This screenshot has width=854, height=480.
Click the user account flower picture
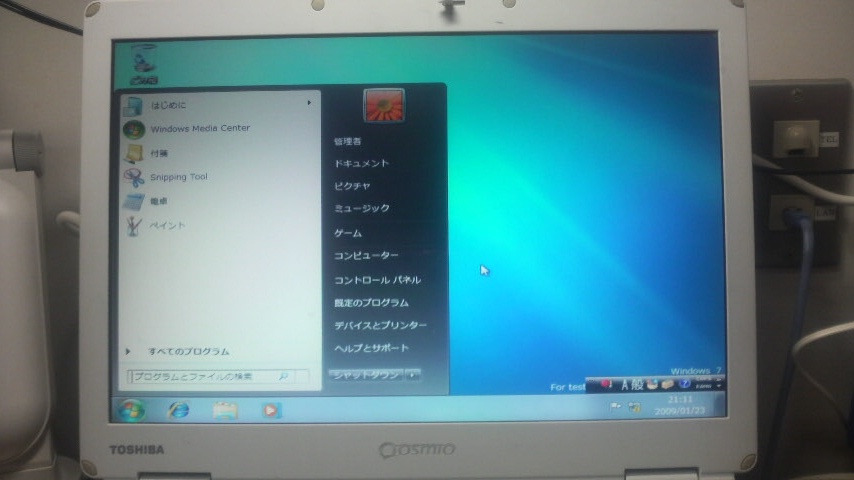[384, 105]
